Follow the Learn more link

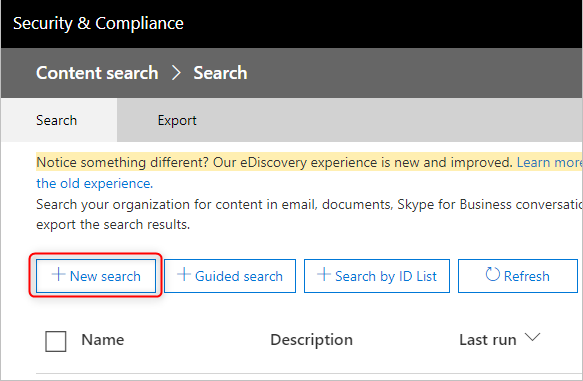[550, 162]
